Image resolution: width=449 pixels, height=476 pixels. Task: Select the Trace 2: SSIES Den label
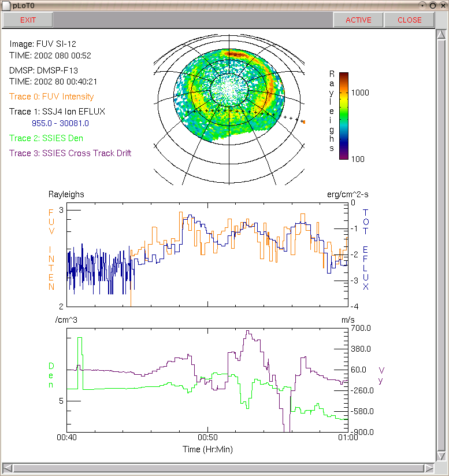(46, 138)
